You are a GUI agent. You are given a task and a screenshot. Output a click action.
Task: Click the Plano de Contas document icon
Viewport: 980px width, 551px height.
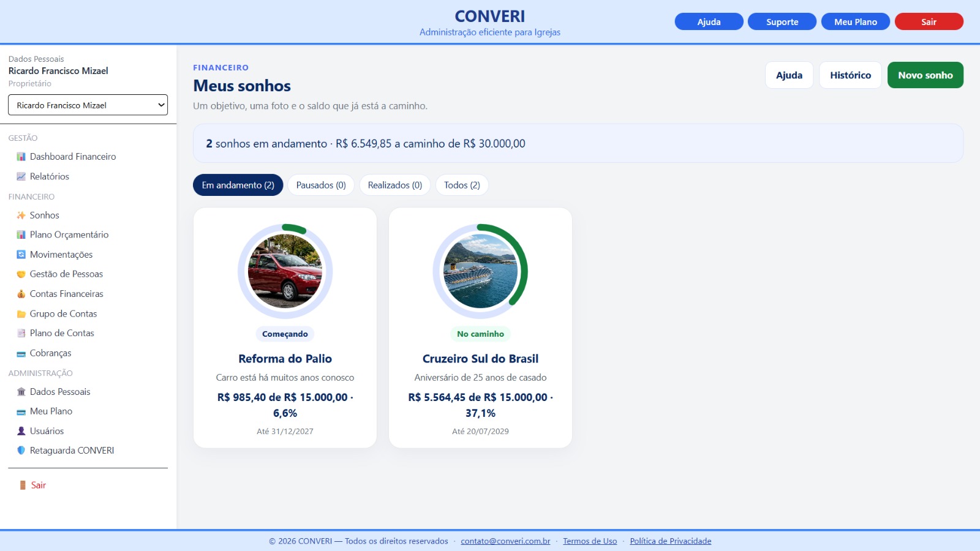(21, 333)
